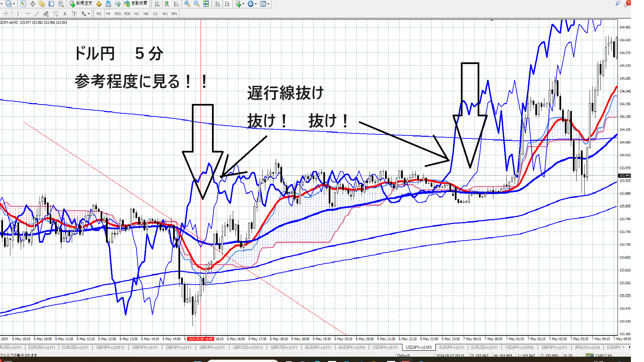Viewport: 644px width, 362px height.
Task: Open the GBPUSD-cd,H1 chart tab
Action: point(284,347)
